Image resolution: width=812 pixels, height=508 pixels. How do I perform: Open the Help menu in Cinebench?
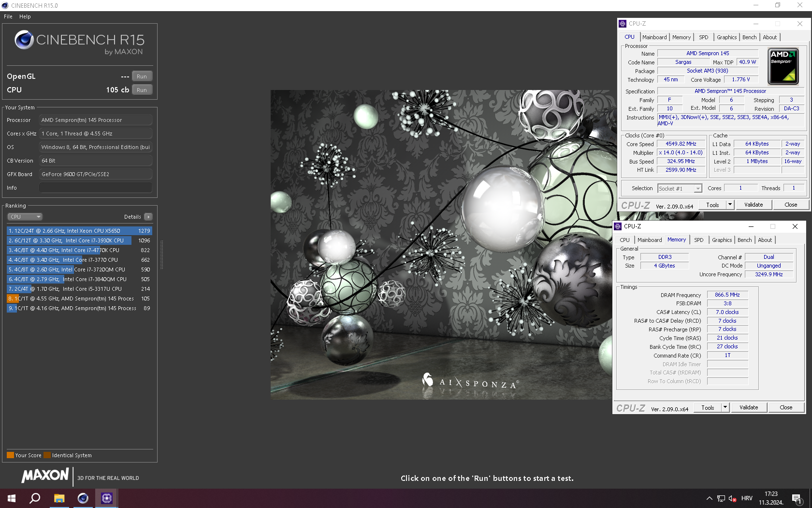point(25,16)
